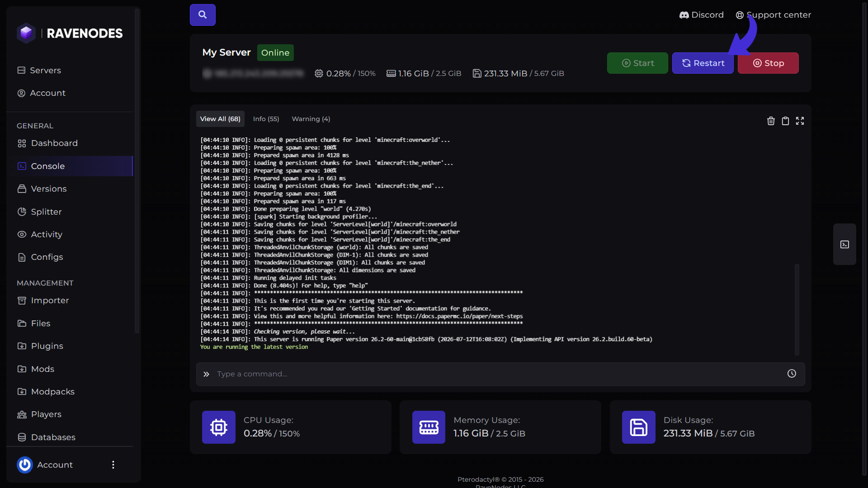Viewport: 868px width, 488px height.
Task: Click the CPU Usage chip icon
Action: coord(219,427)
